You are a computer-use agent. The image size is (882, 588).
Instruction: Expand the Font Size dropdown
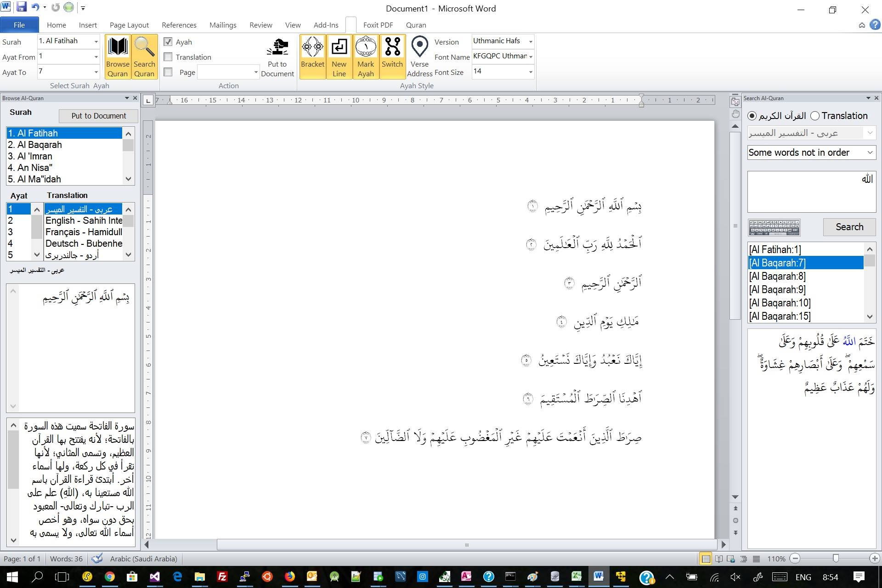click(531, 72)
